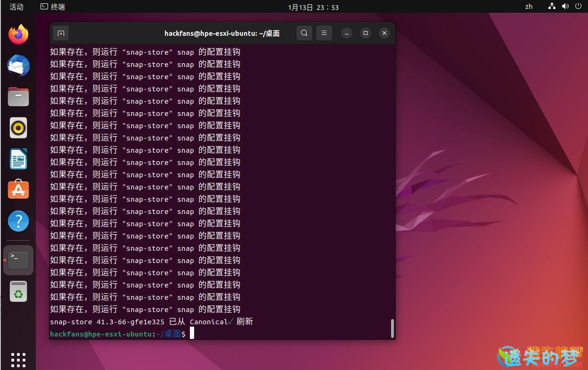Open the terminal hamburger menu

324,33
